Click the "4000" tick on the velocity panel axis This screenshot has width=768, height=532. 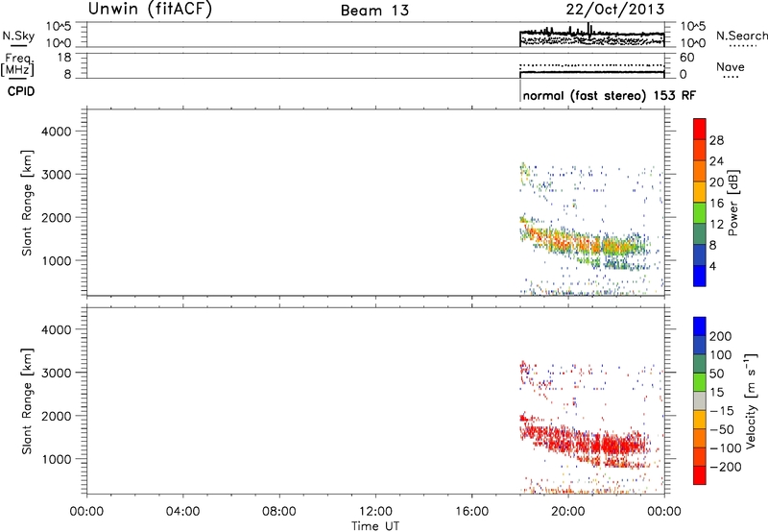click(x=56, y=329)
